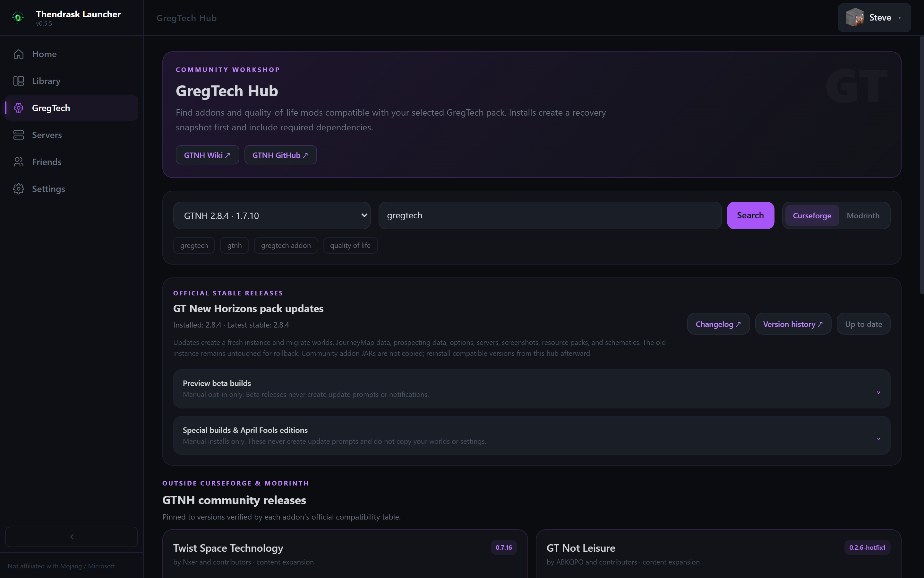Open the GTNH Wiki link
The width and height of the screenshot is (924, 578).
click(x=207, y=155)
